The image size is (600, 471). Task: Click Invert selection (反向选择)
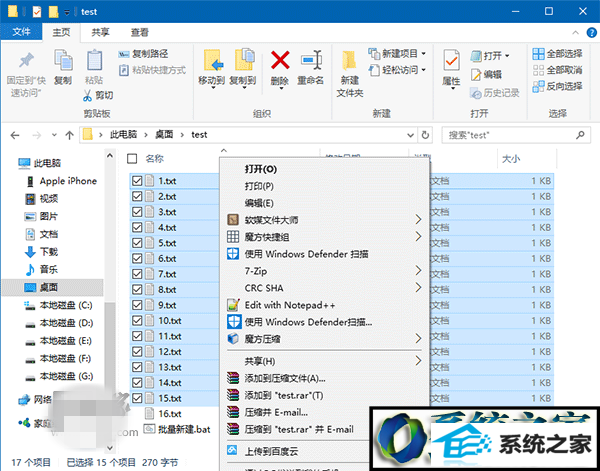pyautogui.click(x=558, y=86)
